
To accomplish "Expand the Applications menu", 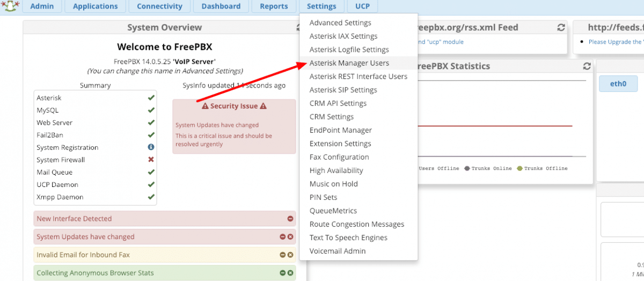I will [95, 6].
